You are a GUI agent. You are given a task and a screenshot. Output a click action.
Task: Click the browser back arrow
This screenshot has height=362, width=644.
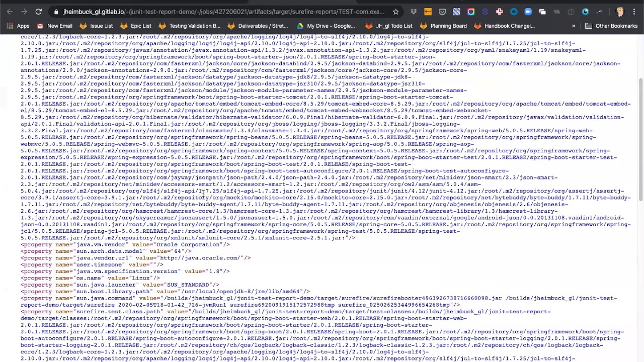[10, 12]
